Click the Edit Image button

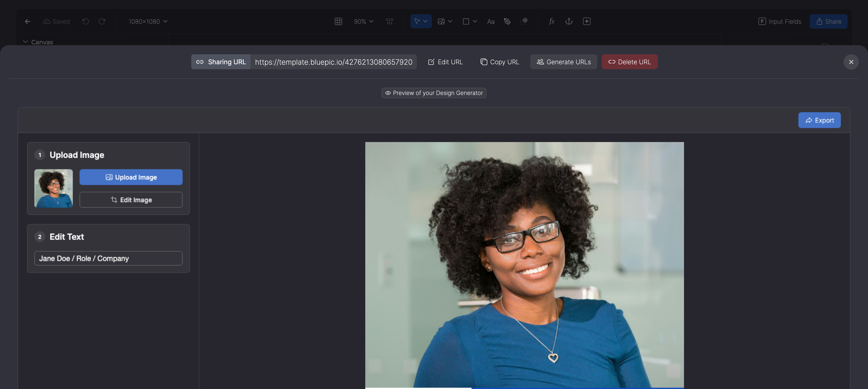[131, 200]
